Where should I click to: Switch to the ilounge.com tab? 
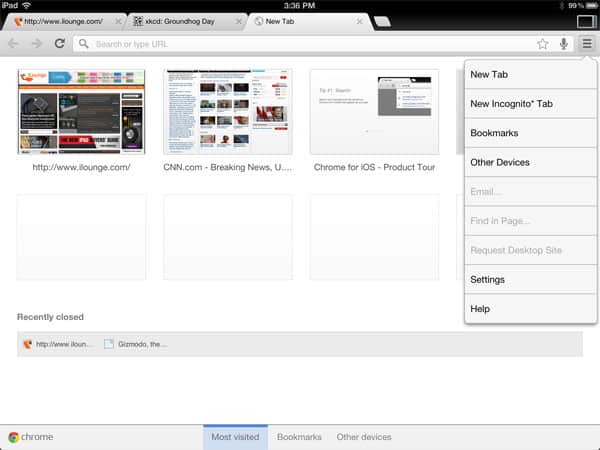pyautogui.click(x=63, y=21)
